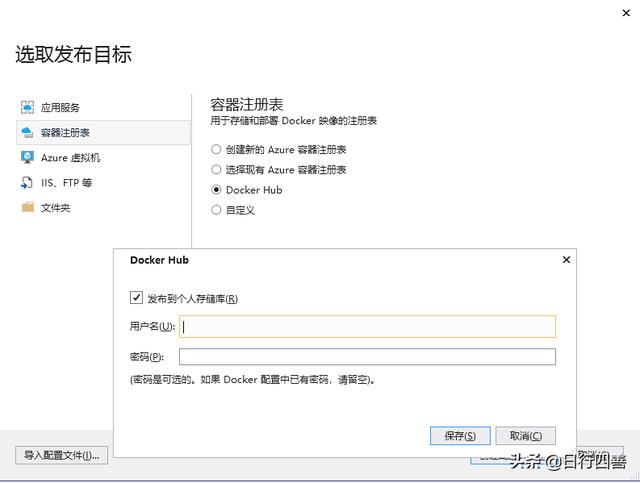Click the 取消(C) button in Docker Hub dialog
Image resolution: width=640 pixels, height=483 pixels.
pos(526,436)
